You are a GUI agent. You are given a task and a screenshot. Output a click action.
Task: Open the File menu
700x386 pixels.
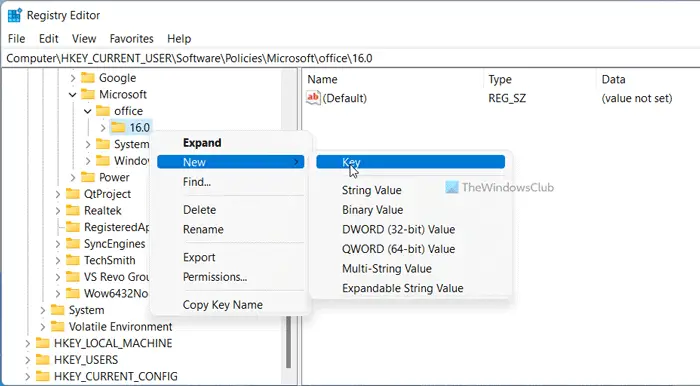pos(17,39)
